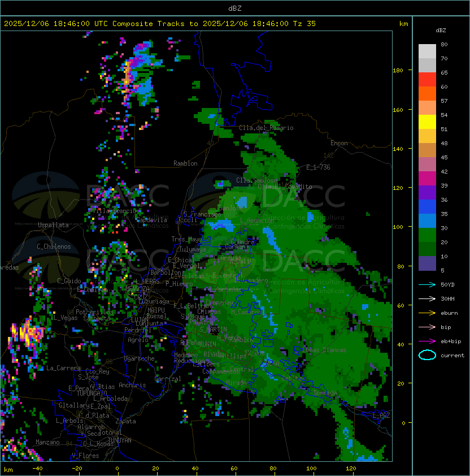Select the bright yellow legend swatch
The height and width of the screenshot is (476, 470).
(x=427, y=122)
